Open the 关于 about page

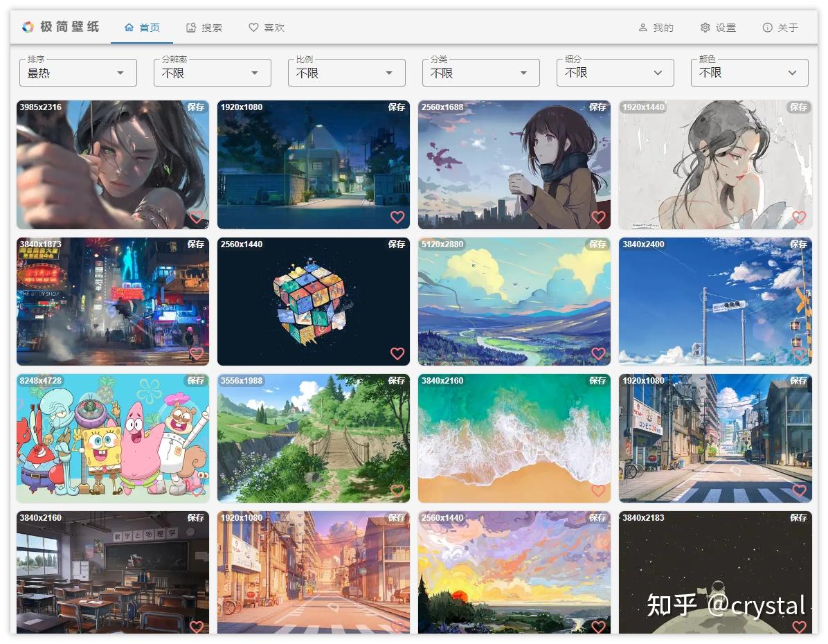tap(780, 28)
